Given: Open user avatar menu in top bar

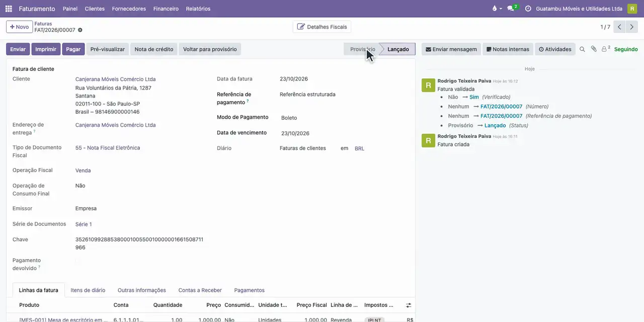Looking at the screenshot, I should [632, 9].
